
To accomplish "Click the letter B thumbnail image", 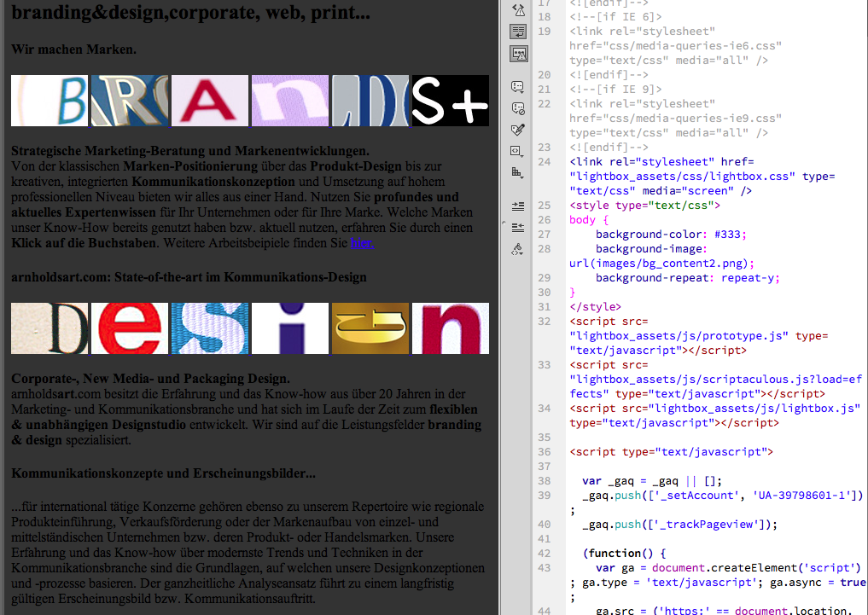I will [50, 101].
